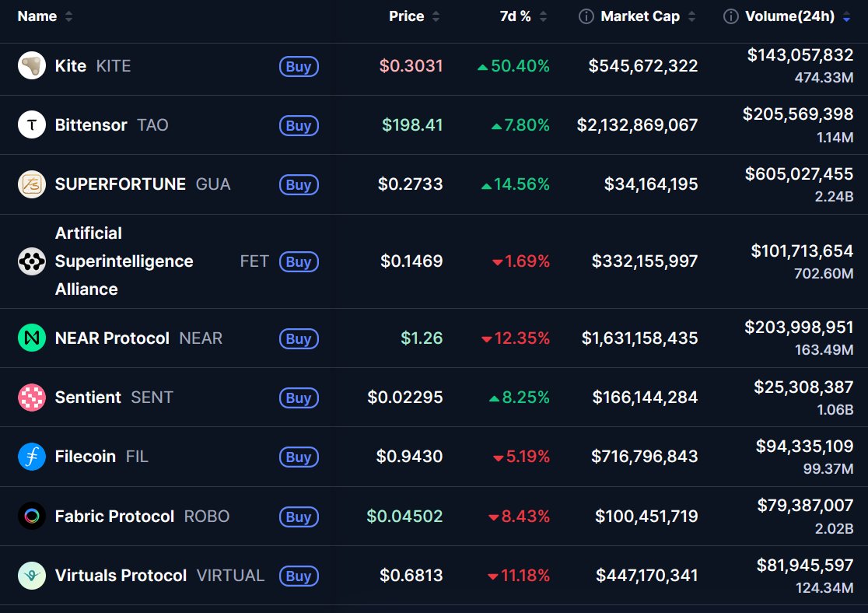Click the Sentient pink logo icon

tap(32, 398)
